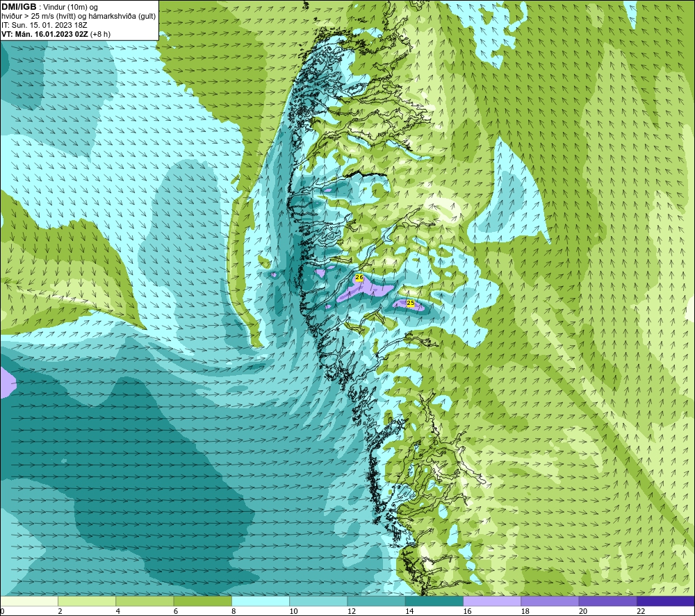Select the 8–10 m/s legend color

(261, 601)
